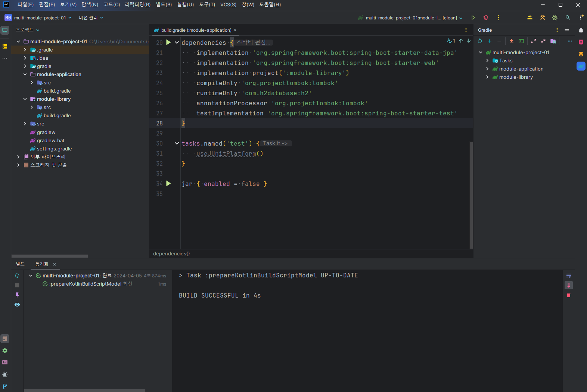The width and height of the screenshot is (587, 392).
Task: Toggle the eye view icon in sync panel
Action: [x=17, y=305]
